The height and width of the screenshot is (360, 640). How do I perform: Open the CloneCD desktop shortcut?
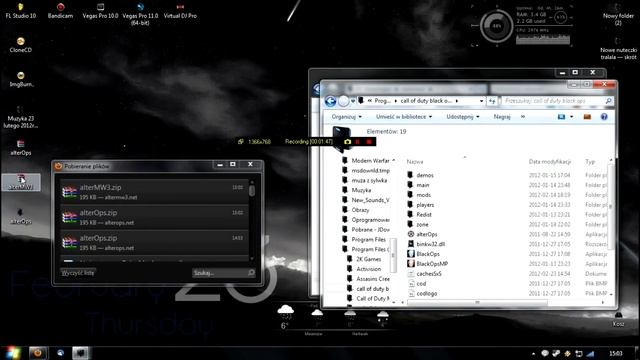[20, 45]
